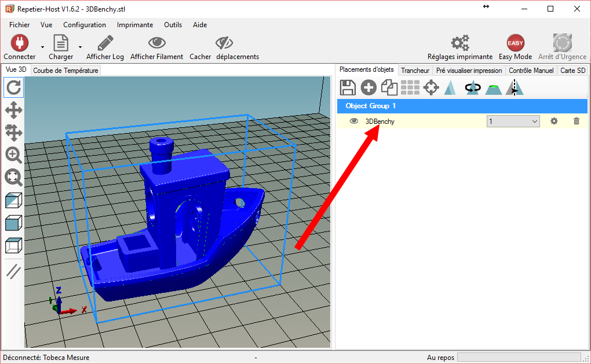Switch to Trancheur tab

pyautogui.click(x=415, y=71)
